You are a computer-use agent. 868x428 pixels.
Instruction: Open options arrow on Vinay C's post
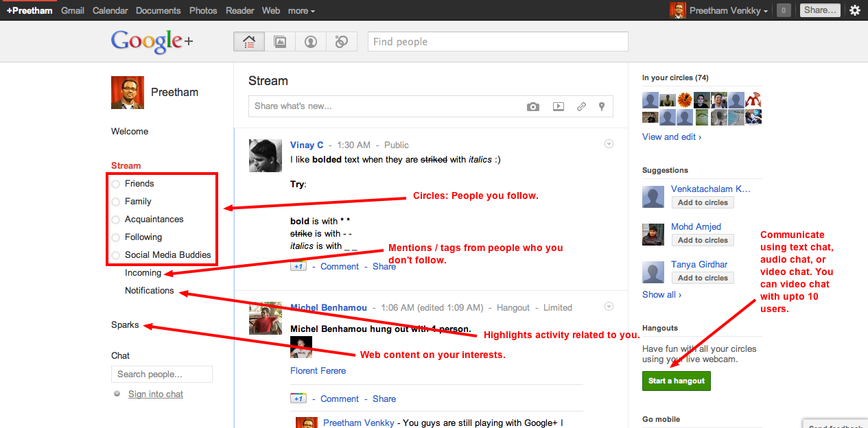pos(608,144)
